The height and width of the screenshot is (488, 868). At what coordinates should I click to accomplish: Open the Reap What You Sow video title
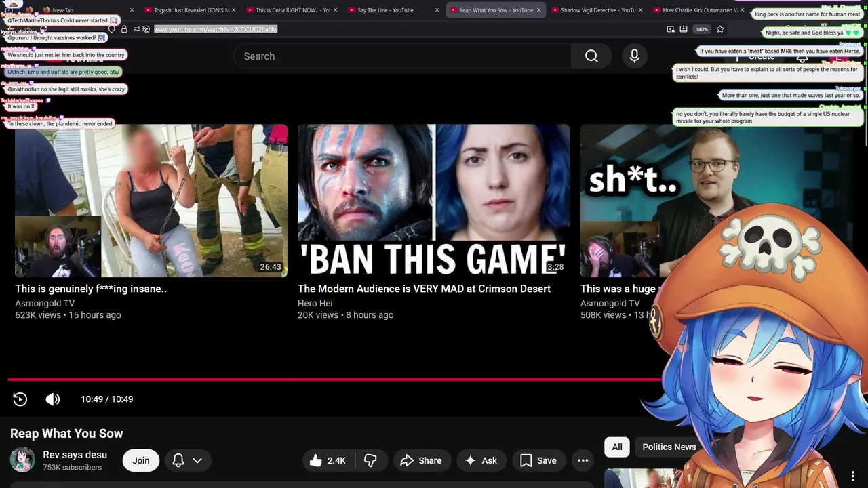66,434
